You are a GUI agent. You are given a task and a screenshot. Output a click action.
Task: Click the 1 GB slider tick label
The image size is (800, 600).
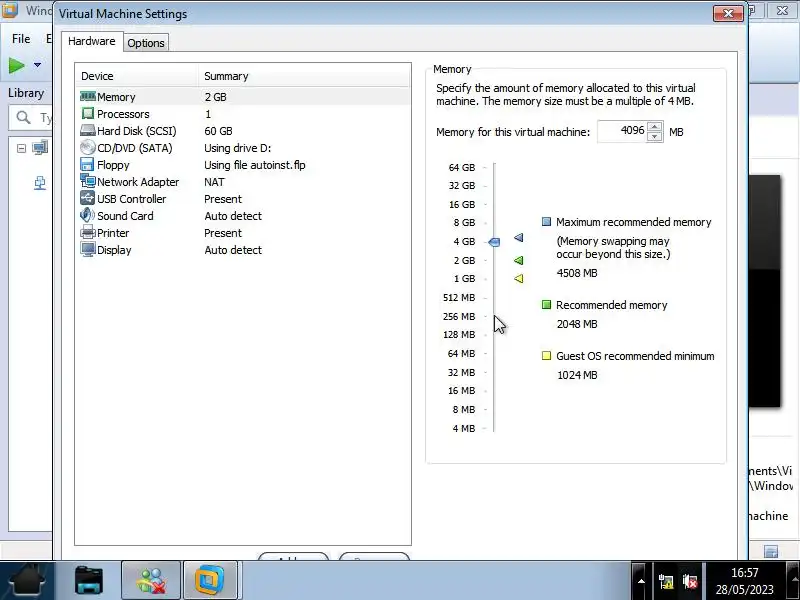(464, 279)
